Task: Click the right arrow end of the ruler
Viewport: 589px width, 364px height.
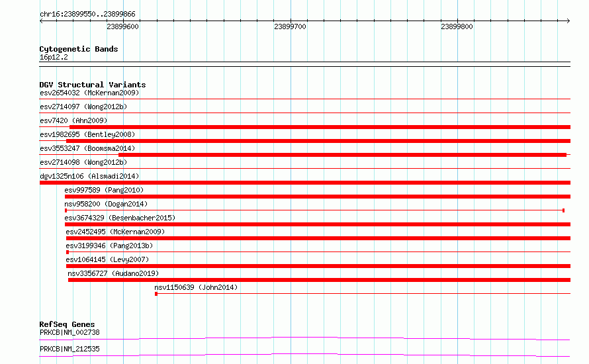Action: click(x=568, y=21)
